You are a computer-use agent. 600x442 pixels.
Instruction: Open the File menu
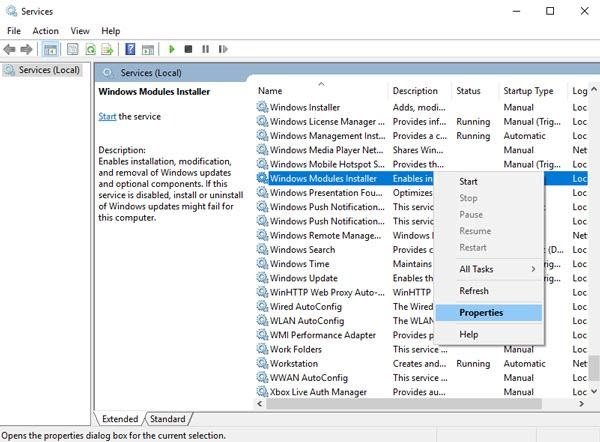(x=14, y=31)
